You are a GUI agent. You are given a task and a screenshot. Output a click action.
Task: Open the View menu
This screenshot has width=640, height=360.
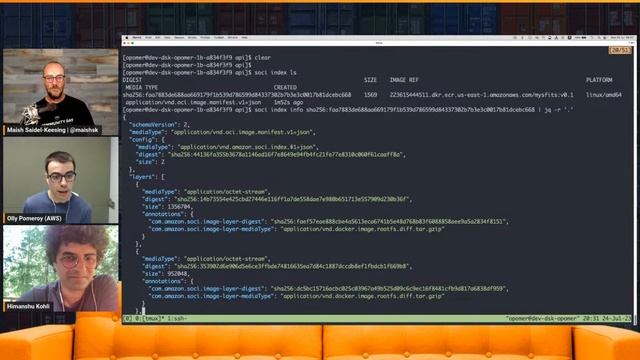pos(167,38)
